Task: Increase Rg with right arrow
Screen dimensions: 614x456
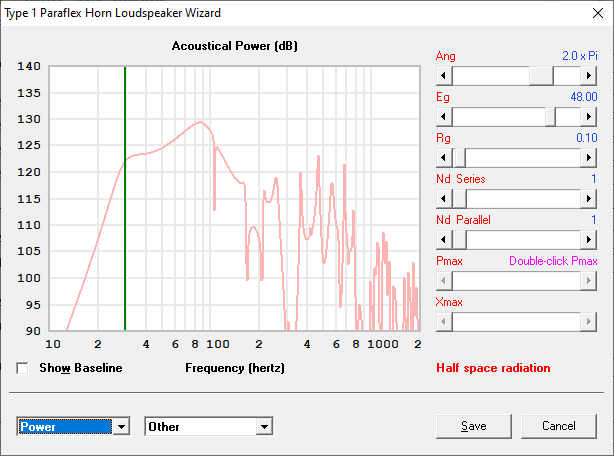Action: click(x=588, y=158)
